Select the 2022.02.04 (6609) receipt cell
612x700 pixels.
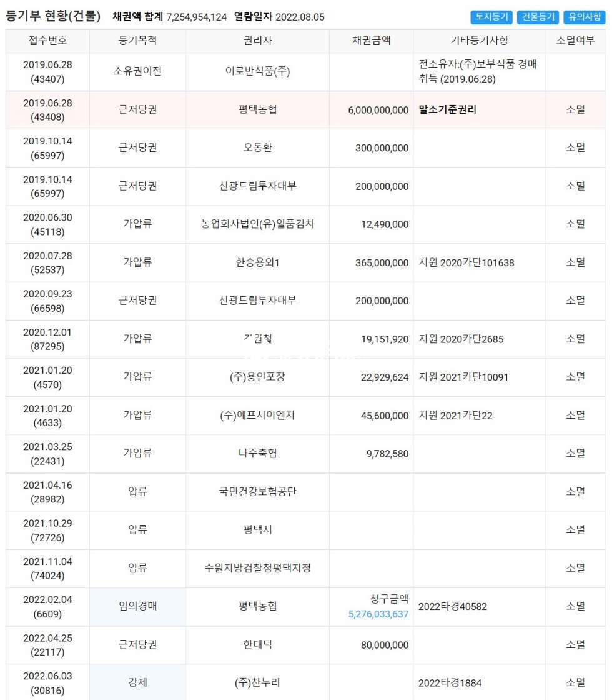point(47,607)
